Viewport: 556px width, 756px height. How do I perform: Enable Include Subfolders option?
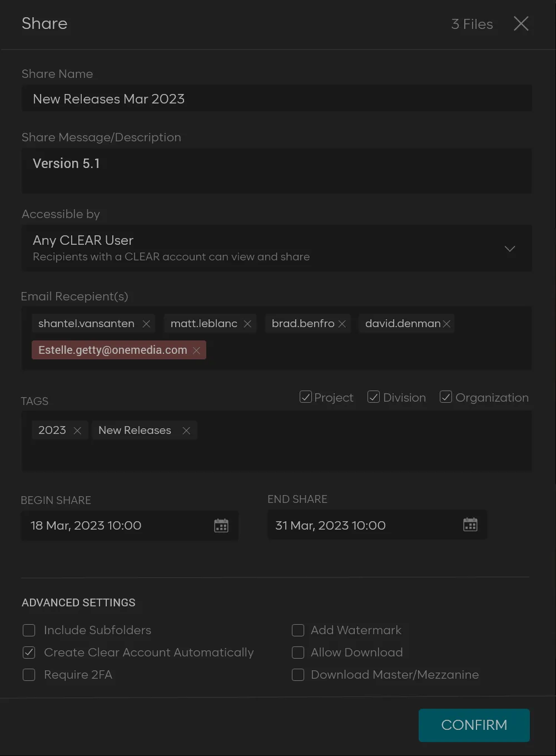pyautogui.click(x=29, y=630)
